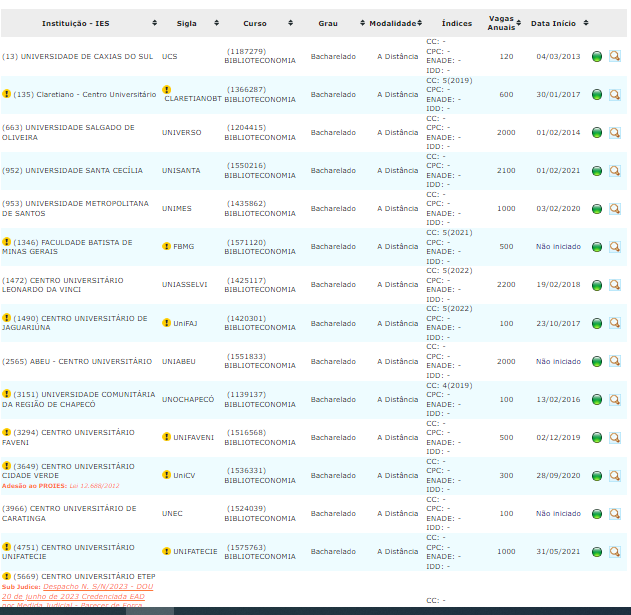Click course code 1550216 Biblioteconomia
631x615 pixels.
260,171
